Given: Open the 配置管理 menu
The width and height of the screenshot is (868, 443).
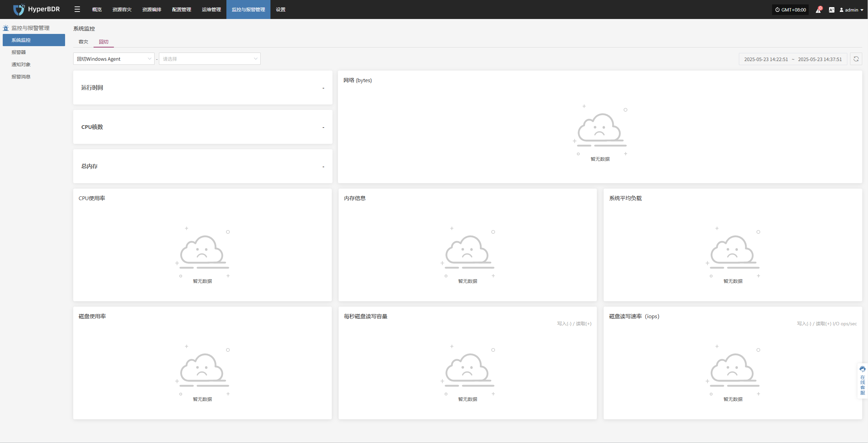Looking at the screenshot, I should tap(182, 9).
